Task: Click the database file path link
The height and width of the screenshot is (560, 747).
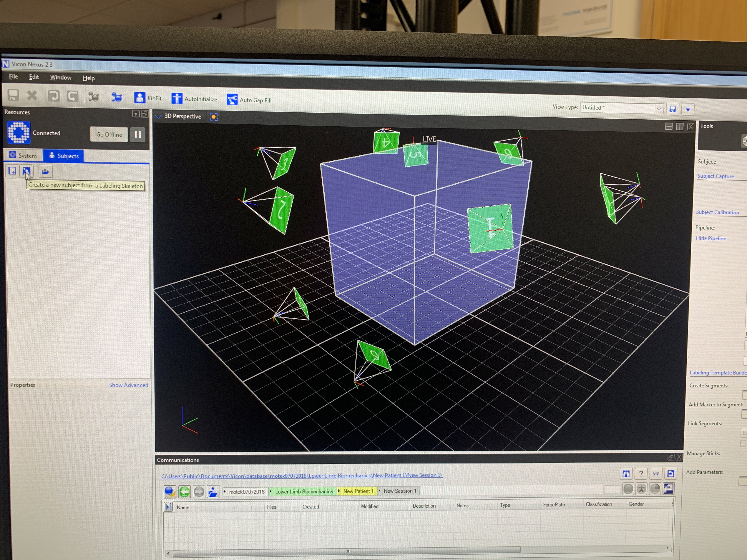Action: (x=302, y=476)
